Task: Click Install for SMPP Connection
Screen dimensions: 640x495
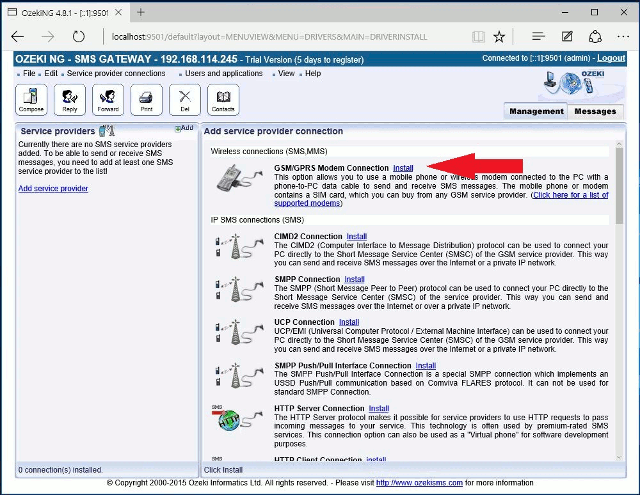Action: (x=354, y=279)
